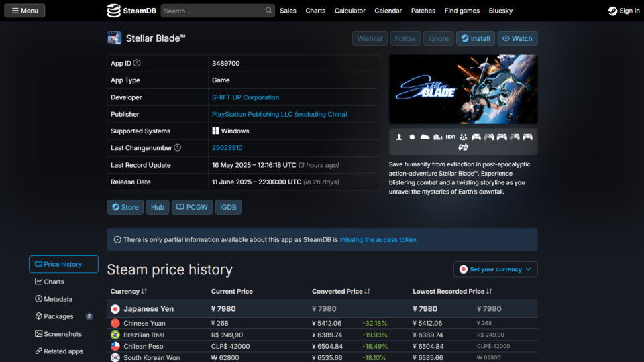This screenshot has height=362, width=644.
Task: Follow Stellar Blade
Action: pyautogui.click(x=405, y=38)
